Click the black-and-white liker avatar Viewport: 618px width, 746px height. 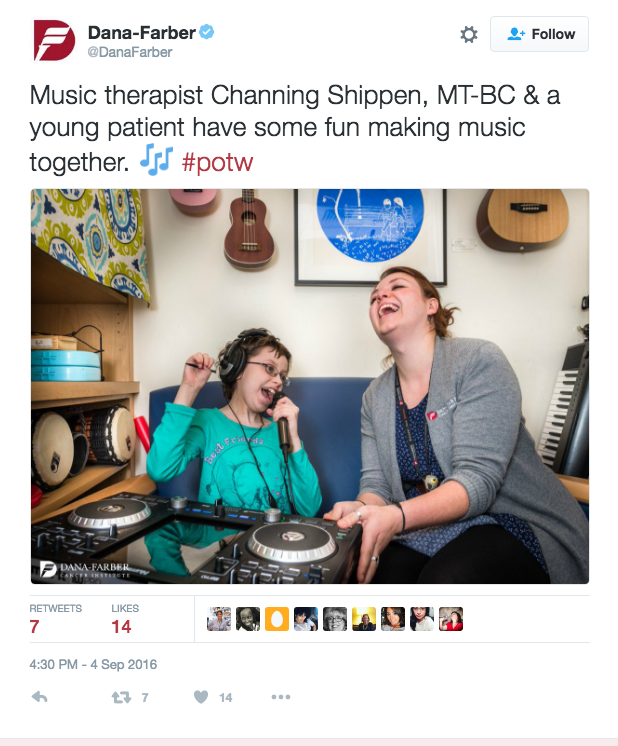[x=335, y=619]
